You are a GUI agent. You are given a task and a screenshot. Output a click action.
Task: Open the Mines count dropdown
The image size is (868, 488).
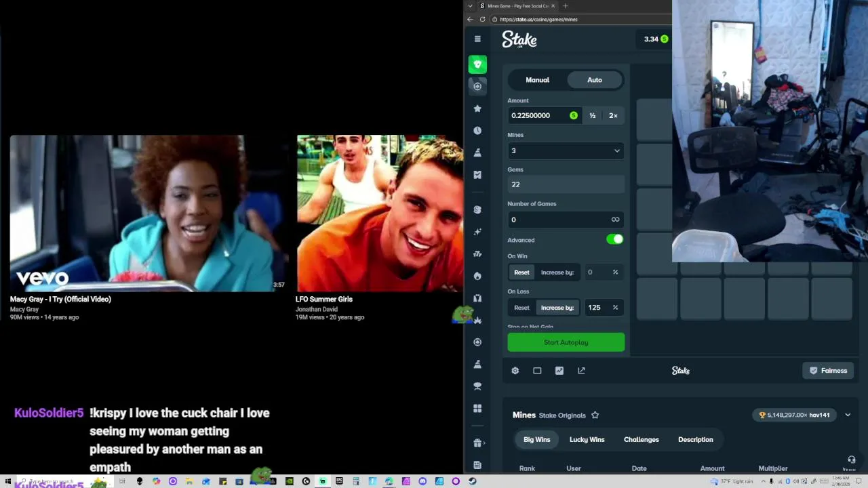tap(566, 150)
